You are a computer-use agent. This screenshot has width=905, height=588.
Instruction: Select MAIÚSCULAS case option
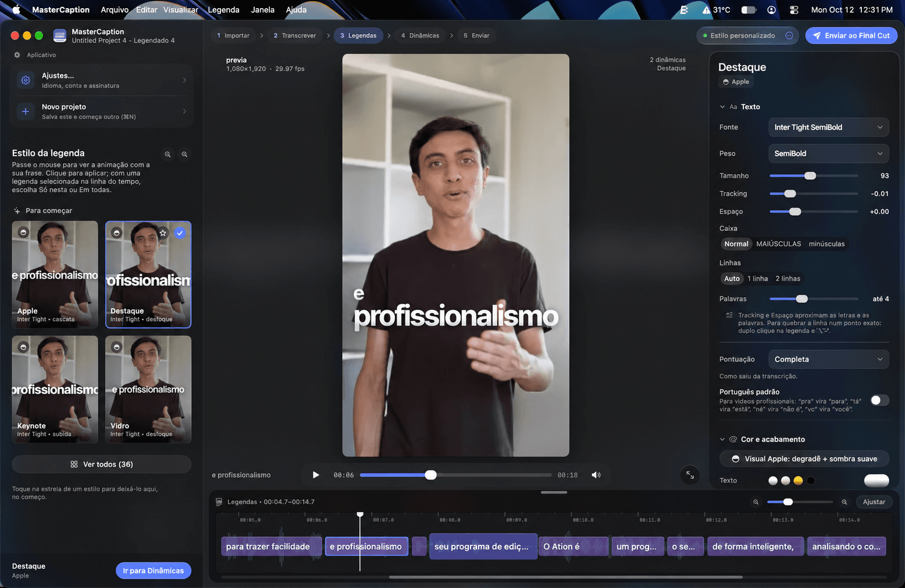[x=778, y=244]
